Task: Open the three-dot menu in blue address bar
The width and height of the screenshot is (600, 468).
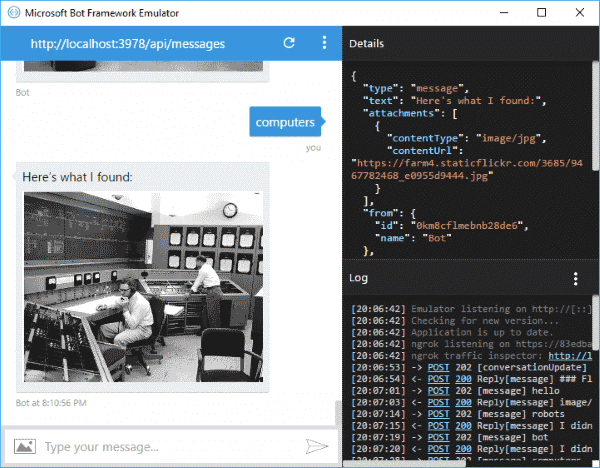Action: [324, 43]
